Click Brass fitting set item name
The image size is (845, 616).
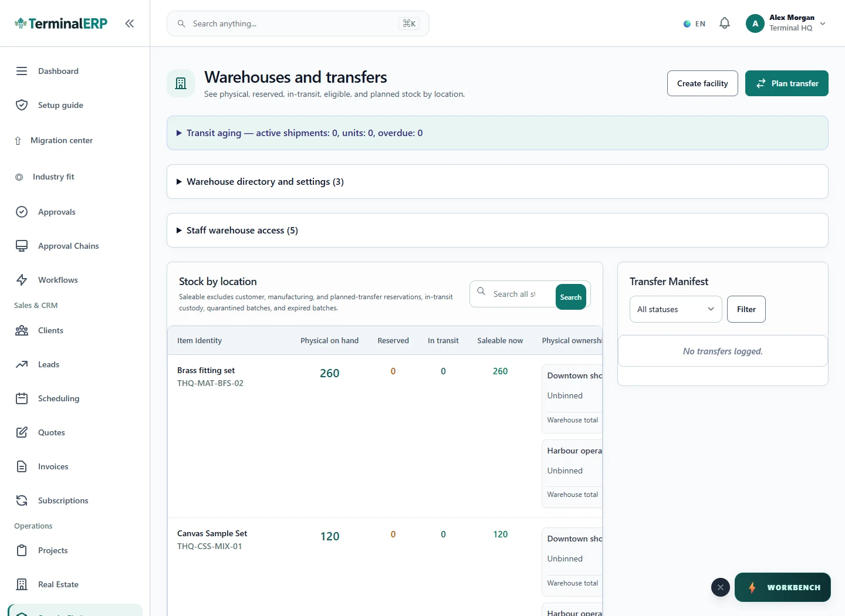tap(206, 370)
